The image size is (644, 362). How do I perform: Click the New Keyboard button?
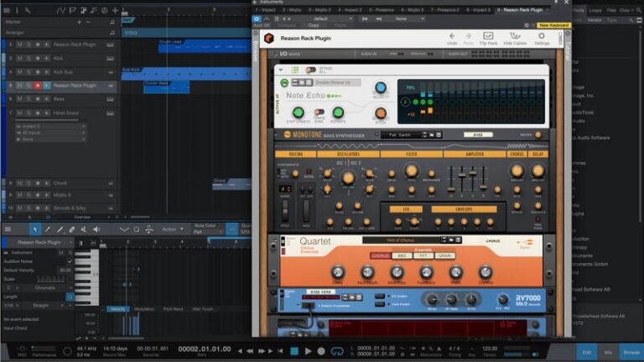(554, 25)
